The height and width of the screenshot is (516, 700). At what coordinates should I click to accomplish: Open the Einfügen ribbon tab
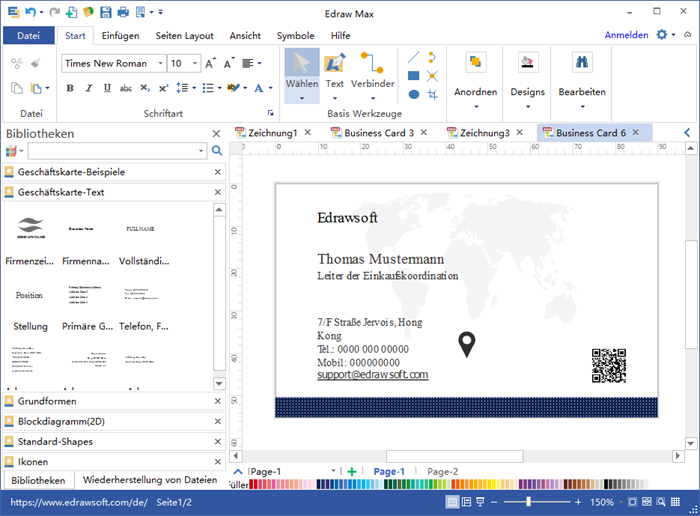(120, 35)
